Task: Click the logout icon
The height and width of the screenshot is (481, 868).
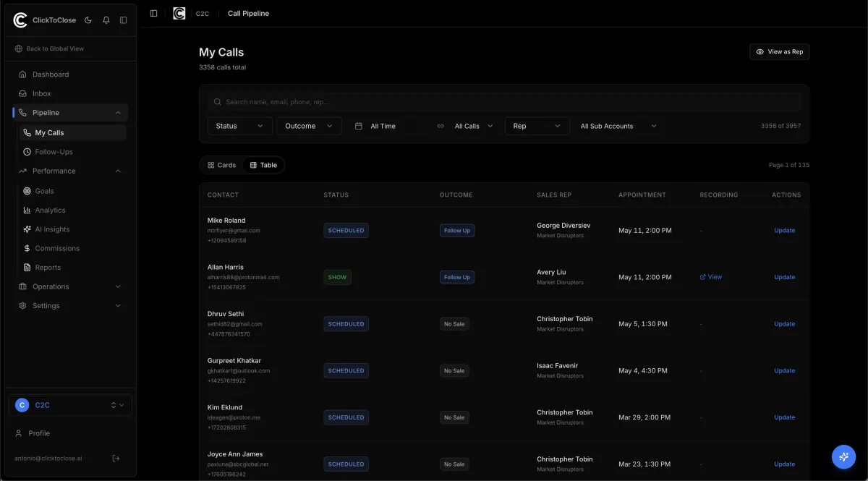Action: coord(116,458)
